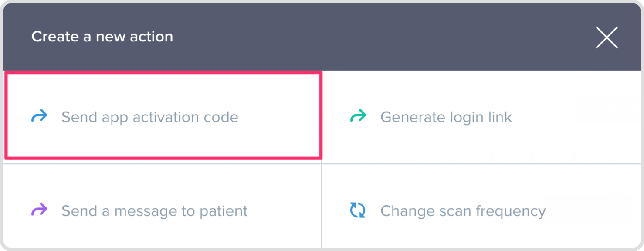Select Send app activation code
The width and height of the screenshot is (644, 251).
(149, 117)
